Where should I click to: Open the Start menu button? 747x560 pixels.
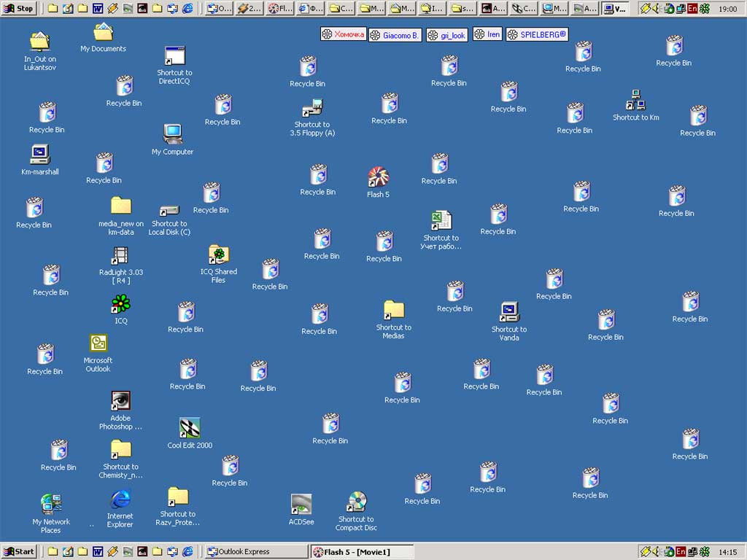tap(19, 551)
